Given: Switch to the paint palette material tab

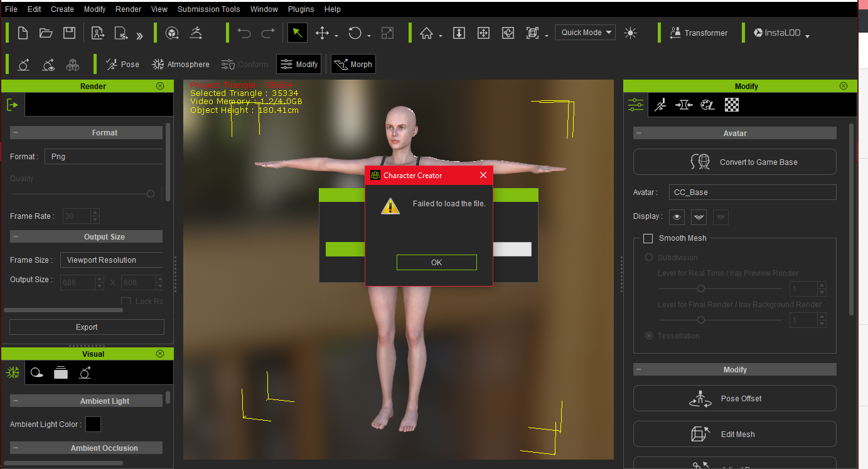Looking at the screenshot, I should click(x=707, y=105).
